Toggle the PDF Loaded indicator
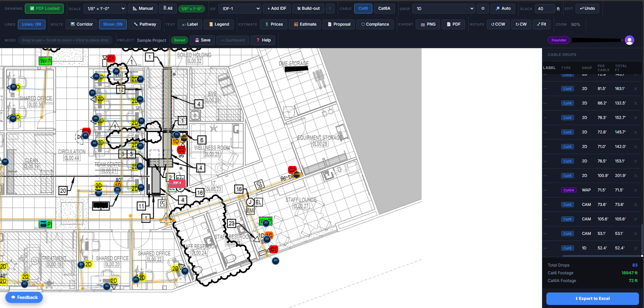This screenshot has height=308, width=644. [x=44, y=8]
